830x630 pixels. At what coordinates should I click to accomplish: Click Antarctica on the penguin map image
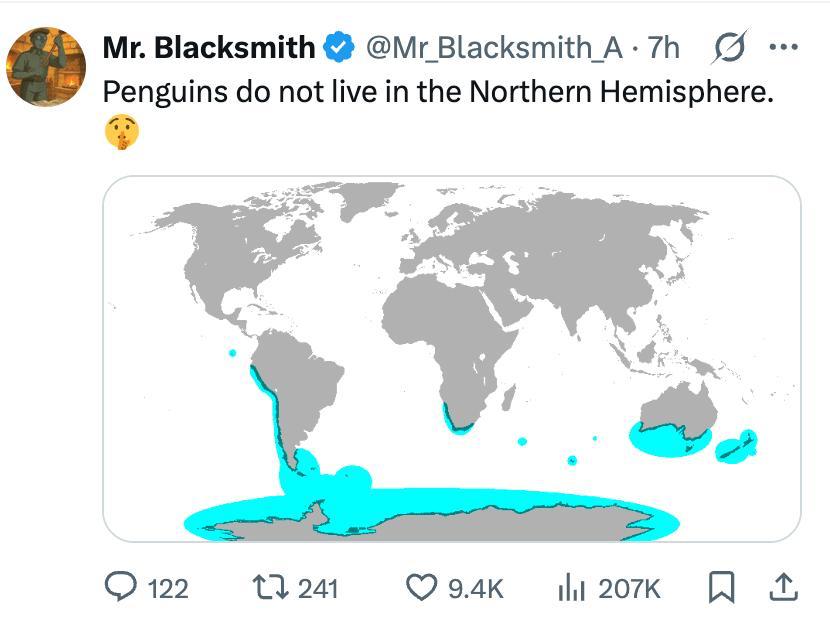[480, 524]
